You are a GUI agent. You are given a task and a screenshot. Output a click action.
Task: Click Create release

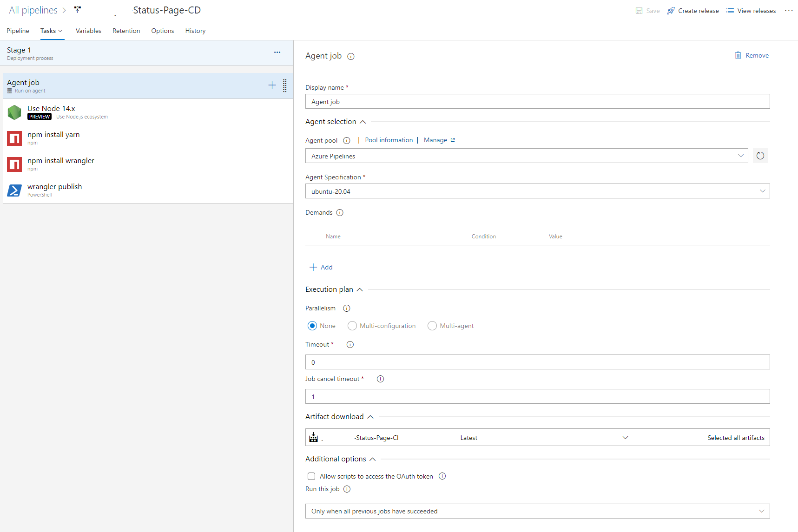(x=693, y=11)
